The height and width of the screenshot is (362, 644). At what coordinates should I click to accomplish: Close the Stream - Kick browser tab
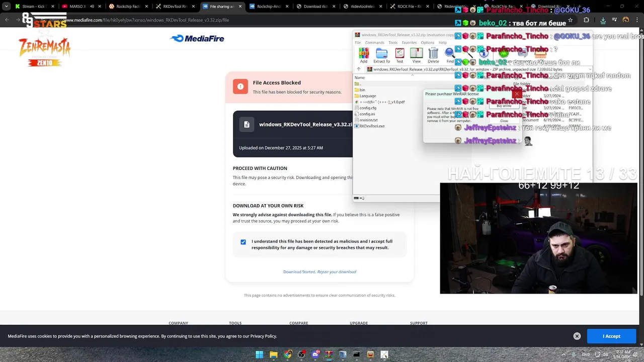pyautogui.click(x=52, y=7)
